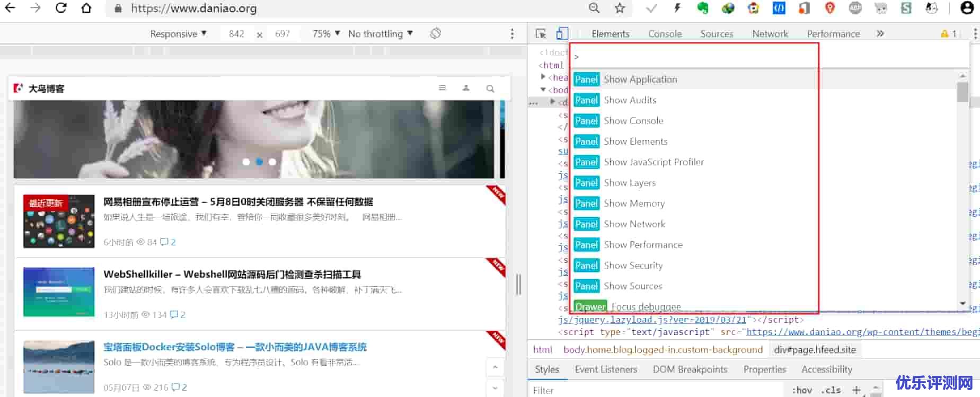Viewport: 980px width, 397px height.
Task: Switch to the Elements tab
Action: (x=611, y=33)
